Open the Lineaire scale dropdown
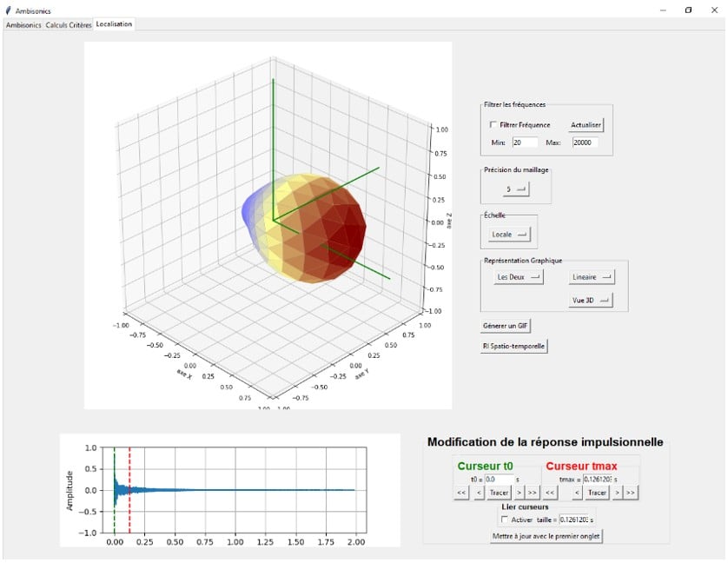This screenshot has width=728, height=563. pyautogui.click(x=591, y=277)
